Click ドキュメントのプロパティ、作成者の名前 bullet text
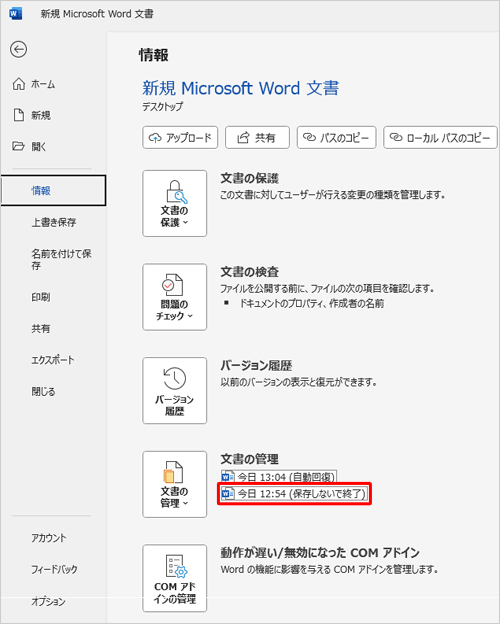Image resolution: width=500 pixels, height=624 pixels. click(312, 304)
